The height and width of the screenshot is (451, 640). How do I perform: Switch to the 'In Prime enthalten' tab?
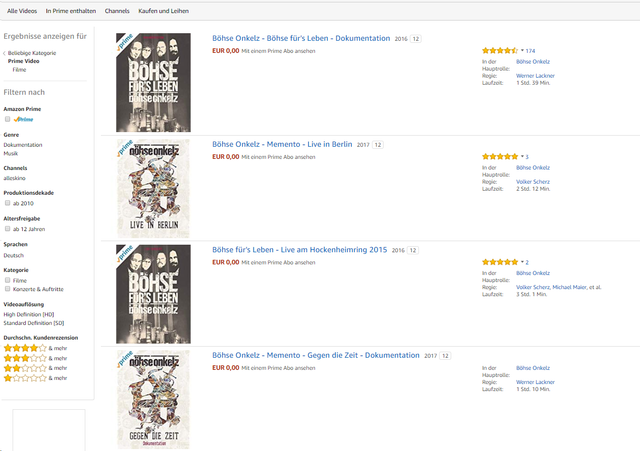pyautogui.click(x=70, y=10)
